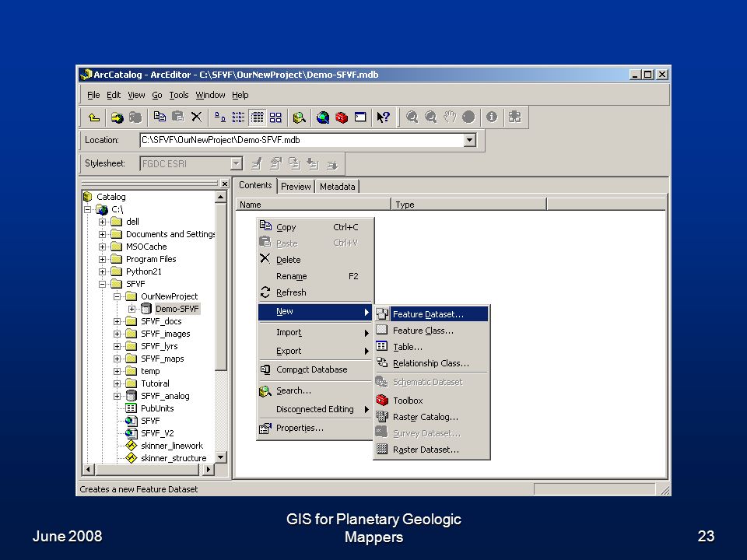Click catalog tree scroll up arrow
Screen dimensions: 747x560
pyautogui.click(x=220, y=197)
